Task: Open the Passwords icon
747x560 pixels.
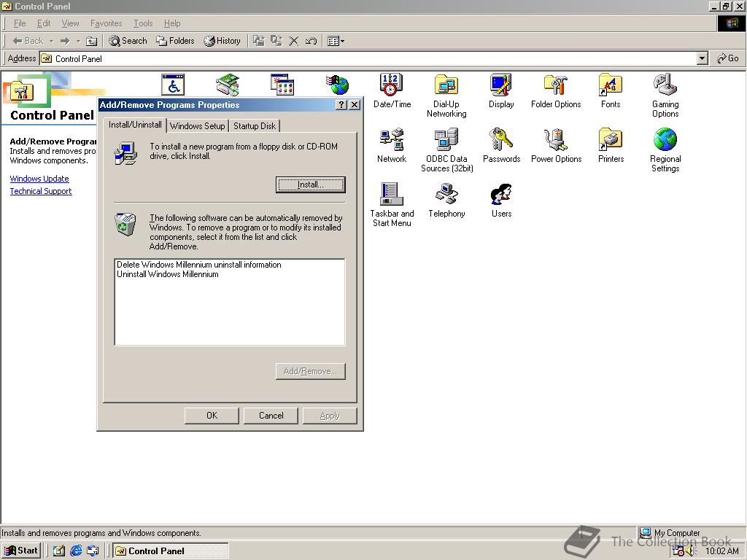Action: coord(501,145)
